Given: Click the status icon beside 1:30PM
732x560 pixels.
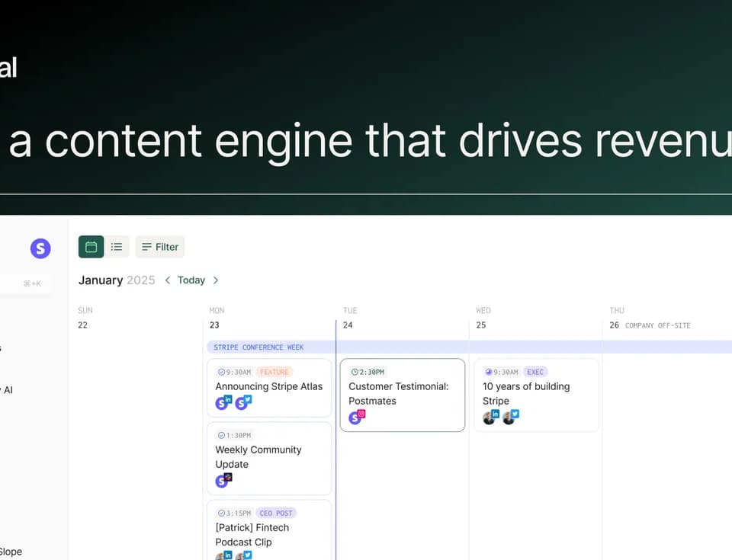Looking at the screenshot, I should (x=221, y=435).
